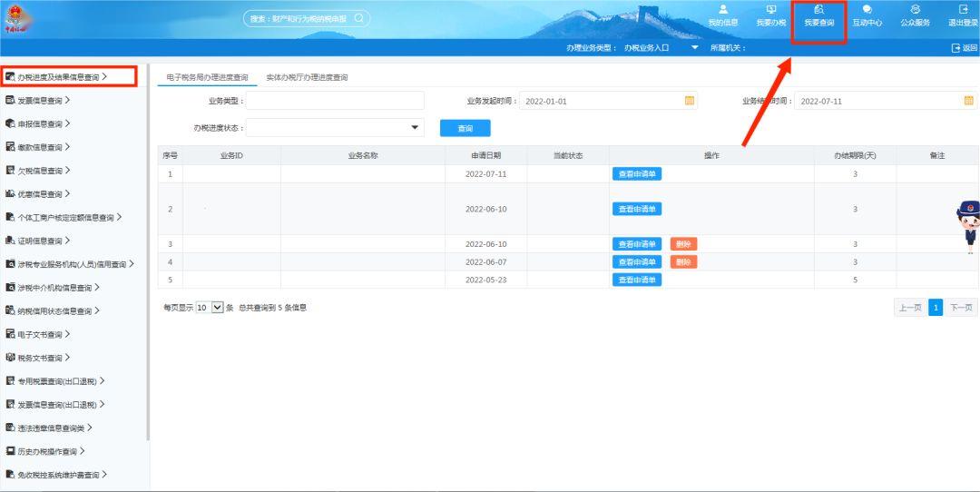This screenshot has height=492, width=980.
Task: Click icon beside 发票信息查询 sidebar item
Action: point(10,100)
